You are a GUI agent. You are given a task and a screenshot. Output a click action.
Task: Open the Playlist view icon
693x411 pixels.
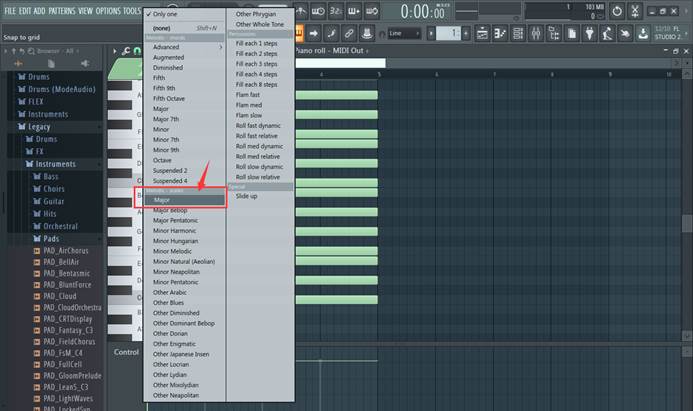point(482,33)
